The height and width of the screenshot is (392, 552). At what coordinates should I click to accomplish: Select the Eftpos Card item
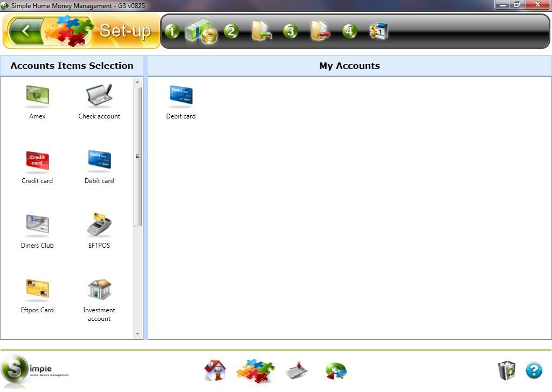pyautogui.click(x=37, y=289)
